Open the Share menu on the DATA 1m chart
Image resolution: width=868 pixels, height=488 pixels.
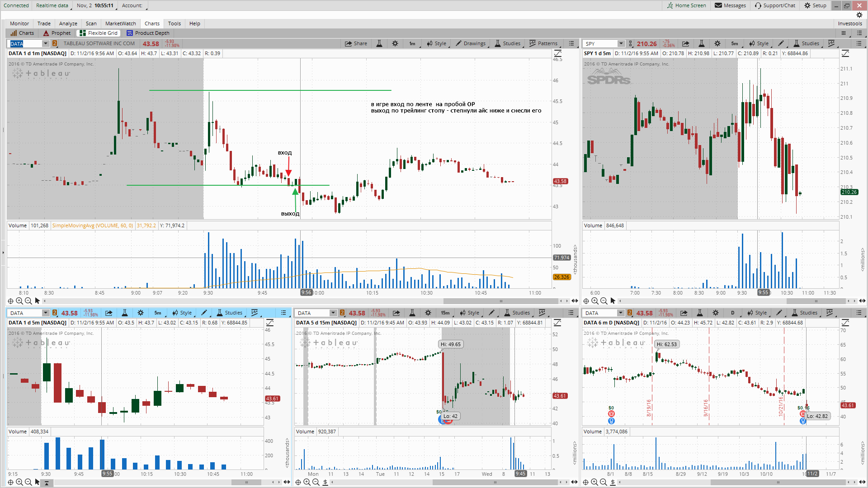356,43
